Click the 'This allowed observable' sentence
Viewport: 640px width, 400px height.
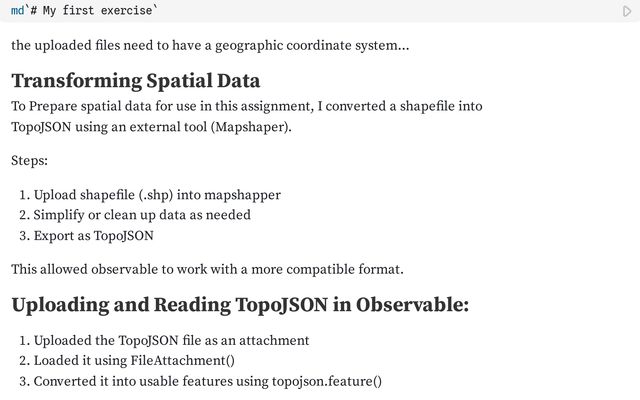point(207,269)
